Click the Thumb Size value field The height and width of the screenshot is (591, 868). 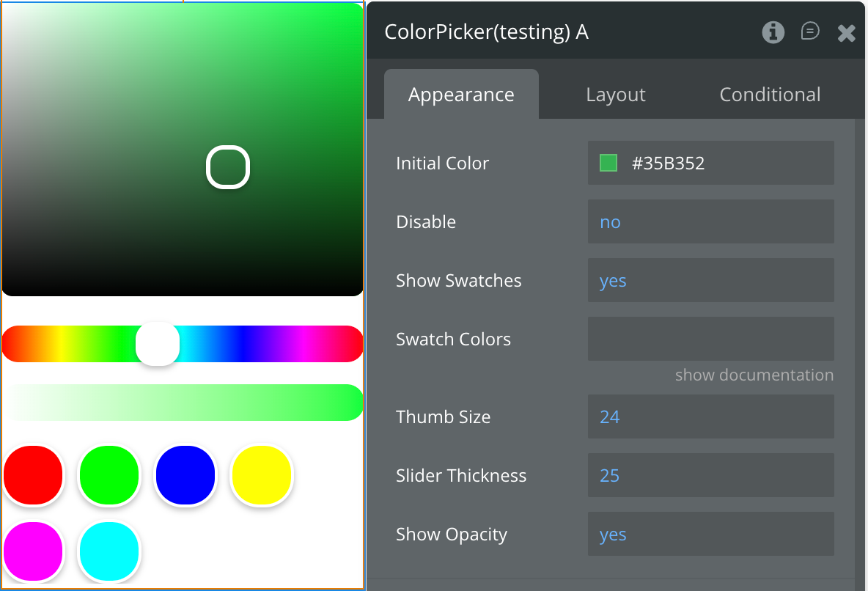710,416
